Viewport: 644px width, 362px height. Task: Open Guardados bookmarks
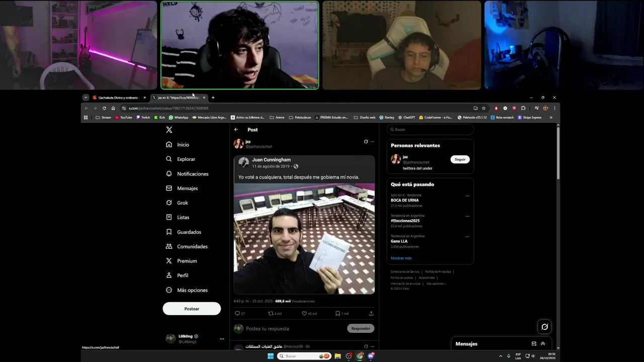click(x=183, y=232)
